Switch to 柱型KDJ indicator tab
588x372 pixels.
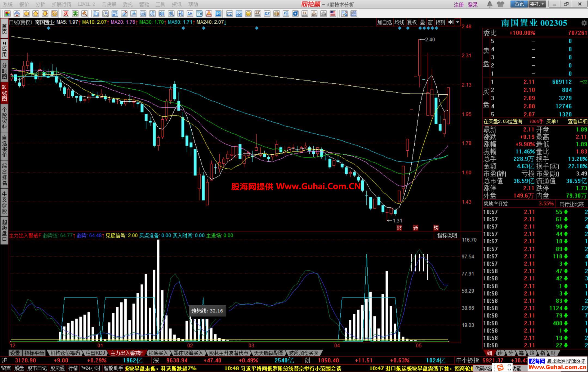pos(95,353)
